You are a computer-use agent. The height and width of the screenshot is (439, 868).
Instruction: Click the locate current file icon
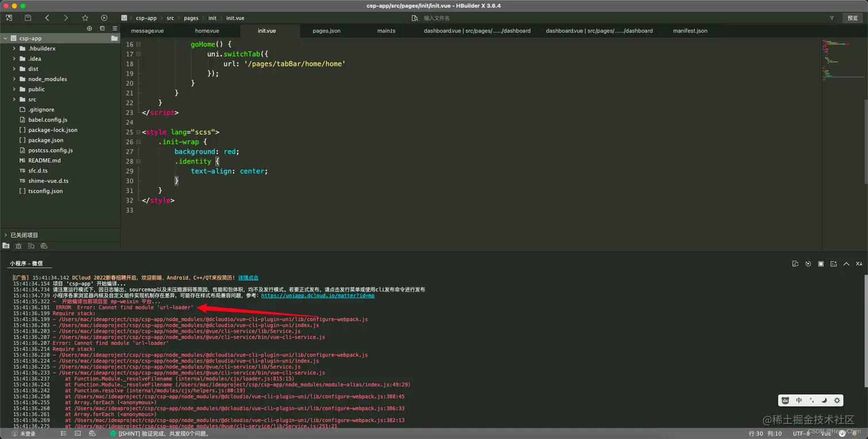coord(89,28)
